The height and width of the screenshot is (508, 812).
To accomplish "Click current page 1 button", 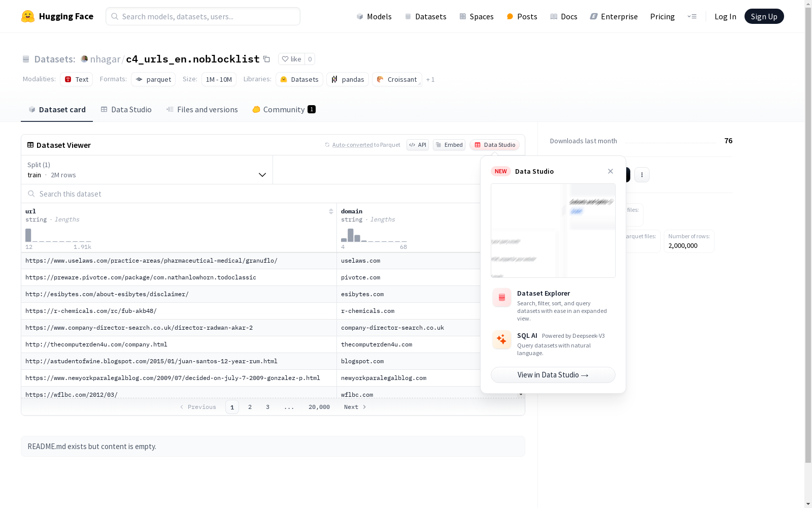I will pos(232,407).
